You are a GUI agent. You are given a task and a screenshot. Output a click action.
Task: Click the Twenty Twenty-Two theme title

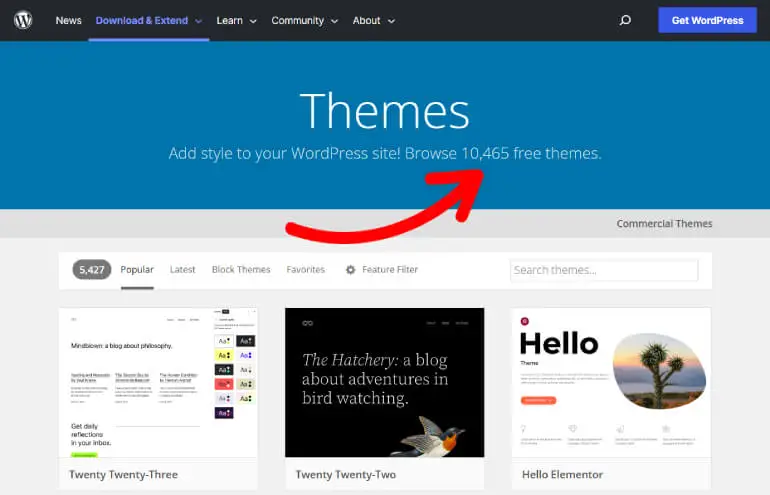tap(346, 475)
